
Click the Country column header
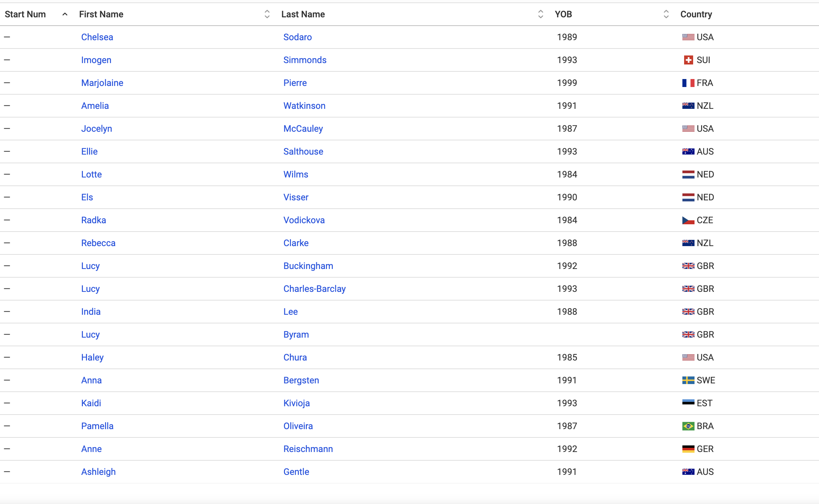(696, 14)
